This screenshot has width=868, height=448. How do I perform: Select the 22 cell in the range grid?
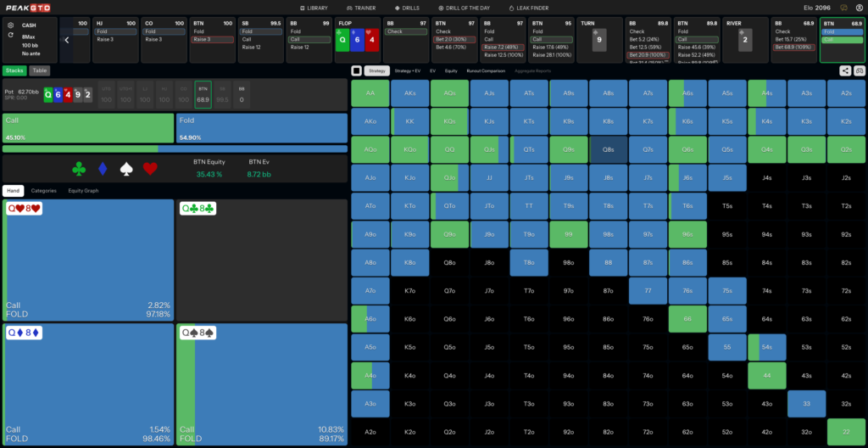[x=847, y=432]
